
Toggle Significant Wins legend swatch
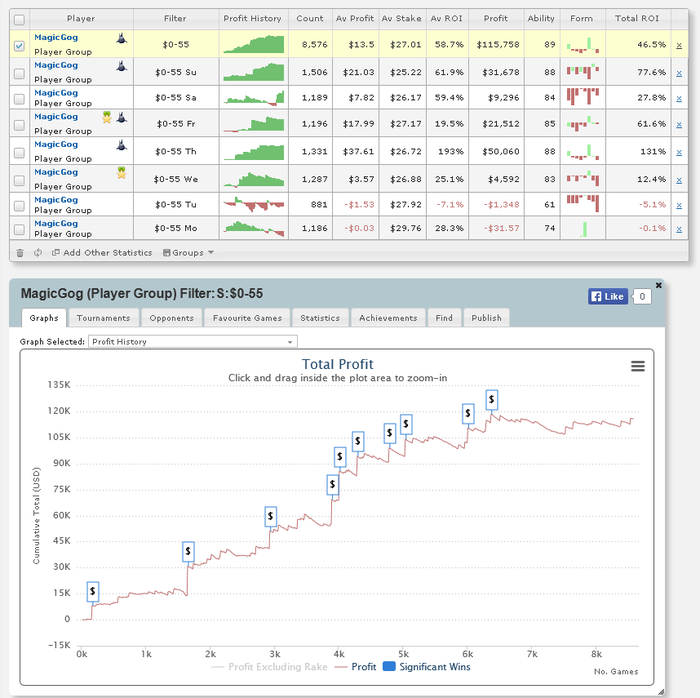point(389,666)
